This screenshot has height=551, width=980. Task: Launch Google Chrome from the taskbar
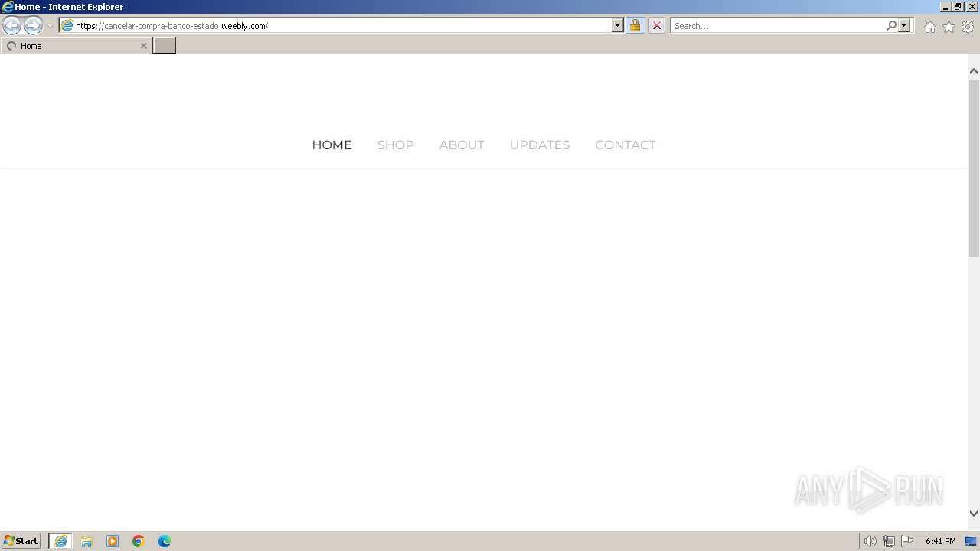click(x=139, y=541)
